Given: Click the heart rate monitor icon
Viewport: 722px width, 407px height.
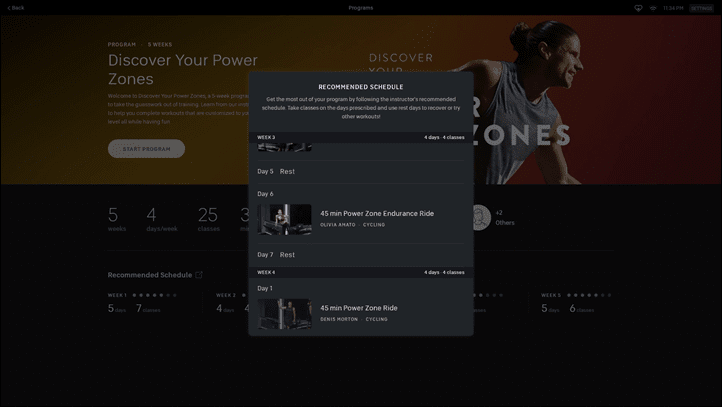Looking at the screenshot, I should [x=638, y=8].
